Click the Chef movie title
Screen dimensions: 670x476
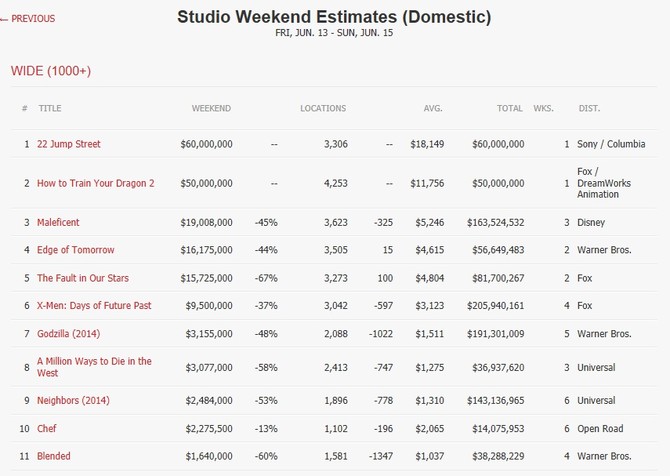click(48, 429)
